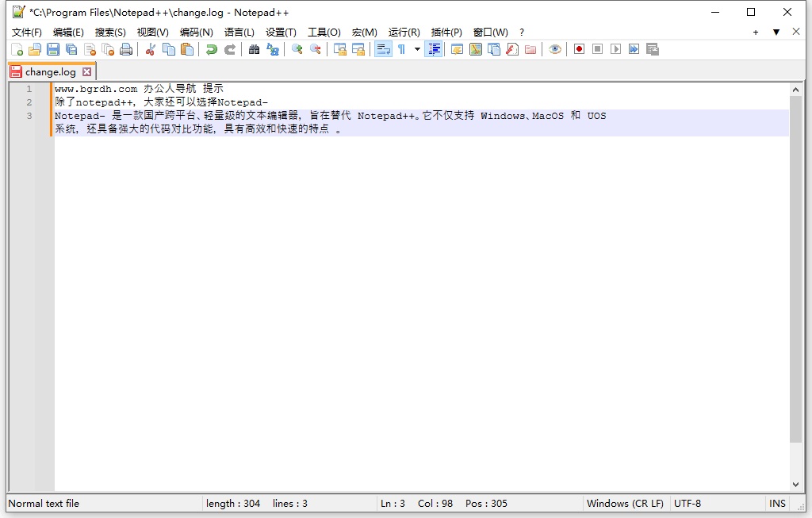Viewport: 812px width, 518px height.
Task: Open the overflow dropdown arrow near title bar
Action: (x=775, y=32)
